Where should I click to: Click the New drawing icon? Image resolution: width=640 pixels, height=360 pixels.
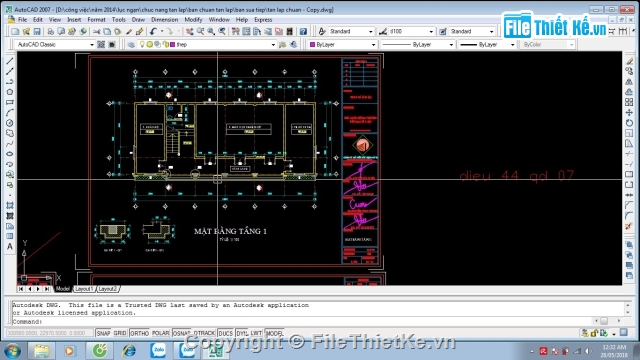pos(16,31)
